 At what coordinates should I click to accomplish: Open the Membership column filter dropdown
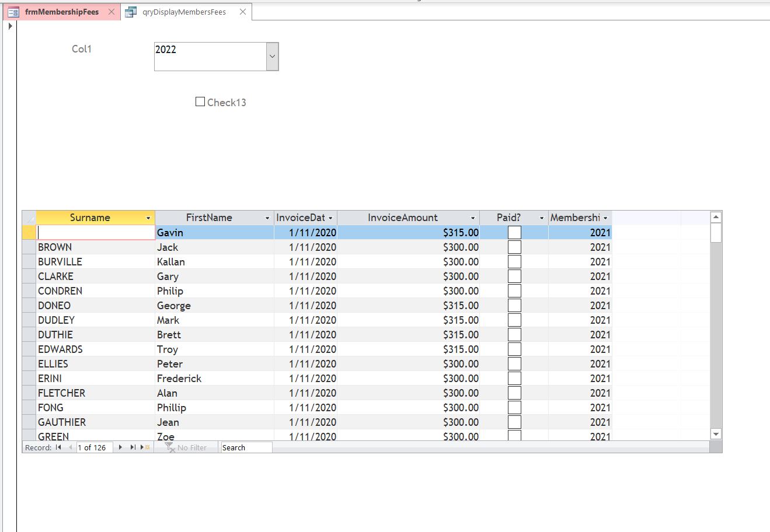(605, 218)
